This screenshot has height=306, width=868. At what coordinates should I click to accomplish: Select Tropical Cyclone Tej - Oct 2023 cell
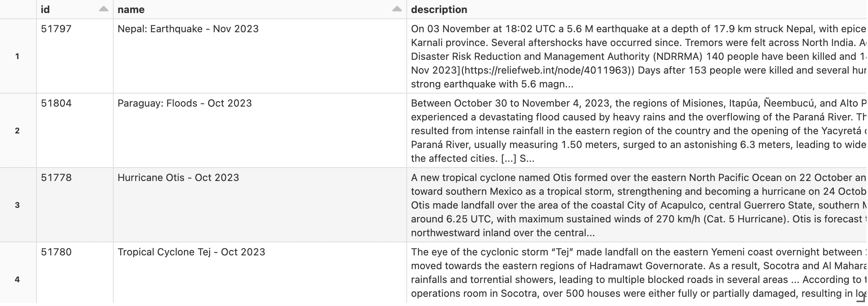pyautogui.click(x=191, y=252)
